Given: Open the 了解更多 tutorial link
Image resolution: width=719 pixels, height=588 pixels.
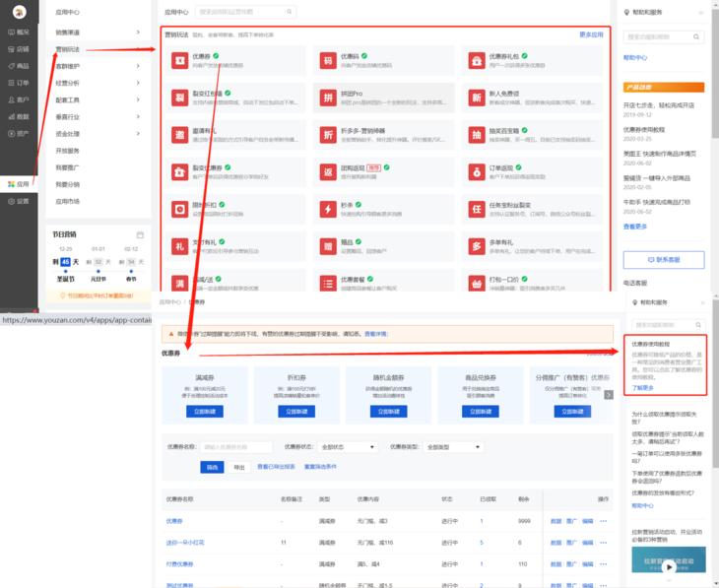Looking at the screenshot, I should click(642, 388).
